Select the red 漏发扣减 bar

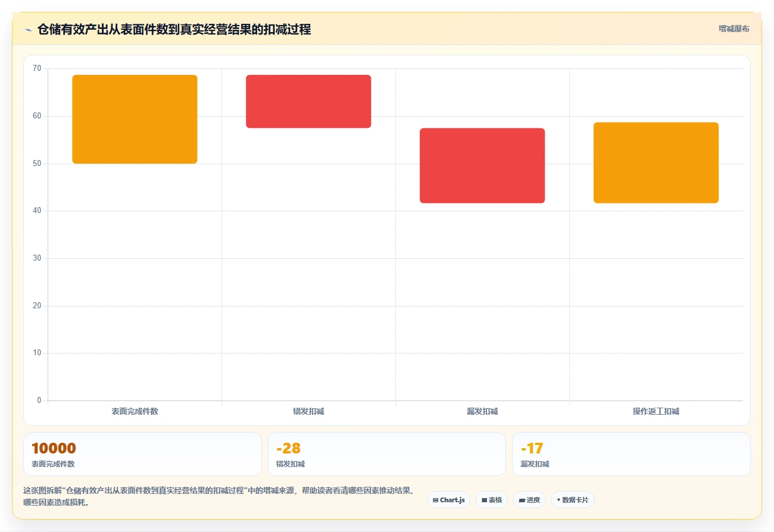[x=482, y=165]
